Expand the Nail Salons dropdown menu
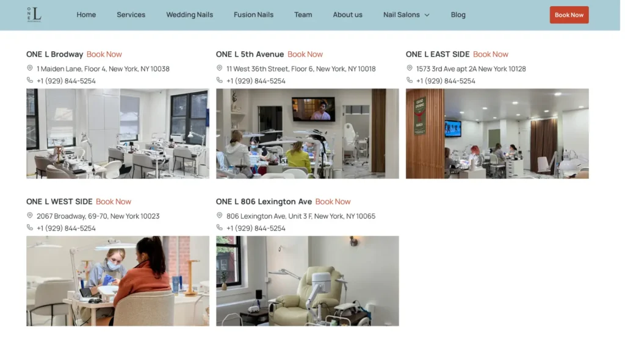The image size is (625, 364). (406, 15)
